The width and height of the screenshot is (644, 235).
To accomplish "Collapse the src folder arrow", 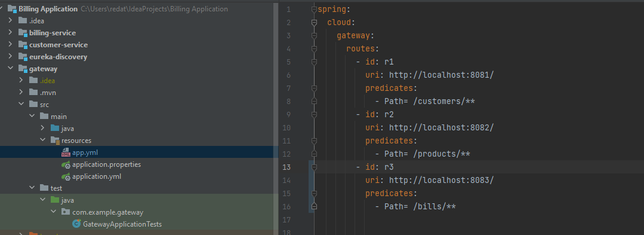I will tap(21, 105).
